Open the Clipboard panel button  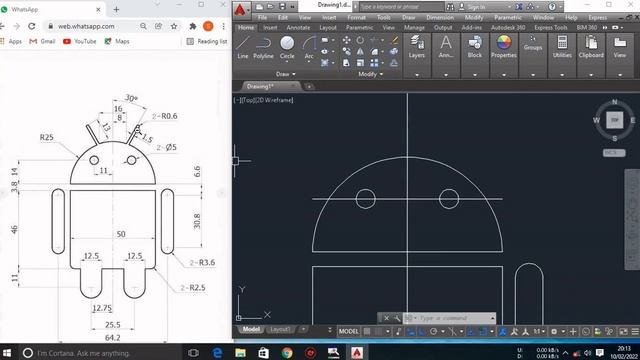click(591, 47)
